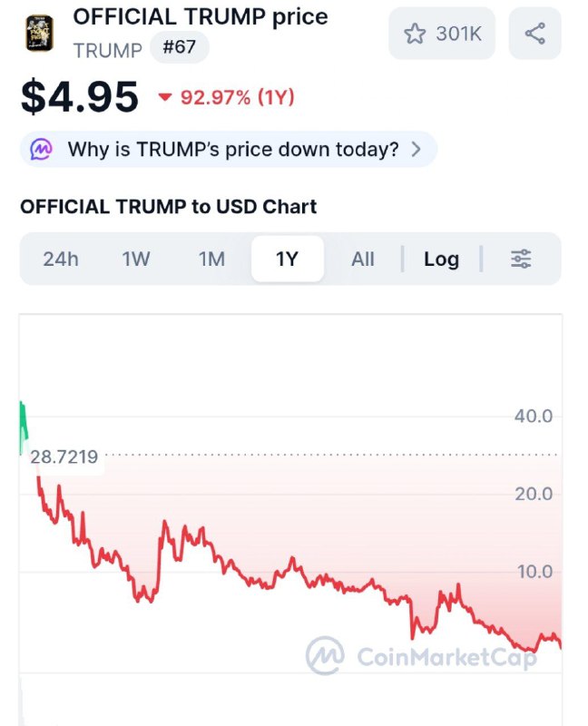Screen dimensions: 588x726
Task: Open the share icon button
Action: tap(534, 34)
